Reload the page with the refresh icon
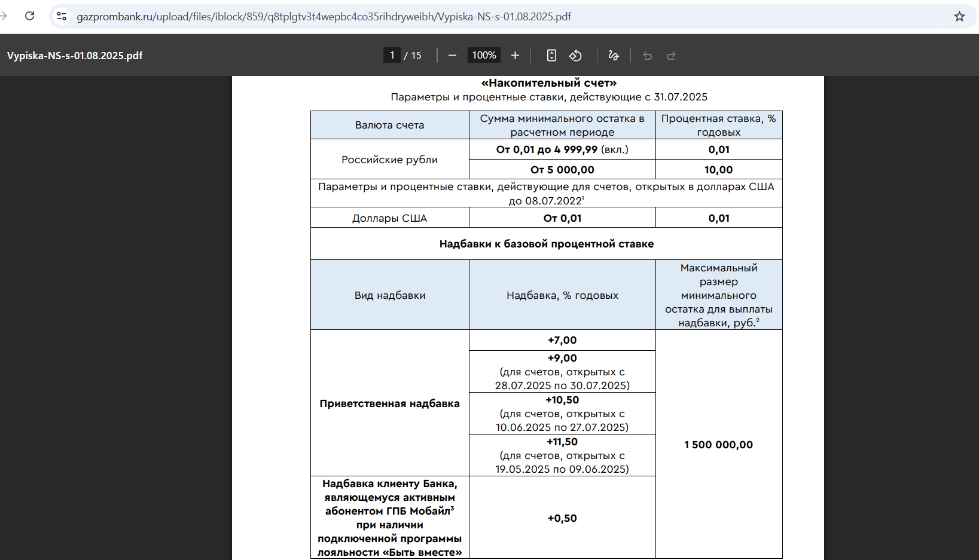 29,16
